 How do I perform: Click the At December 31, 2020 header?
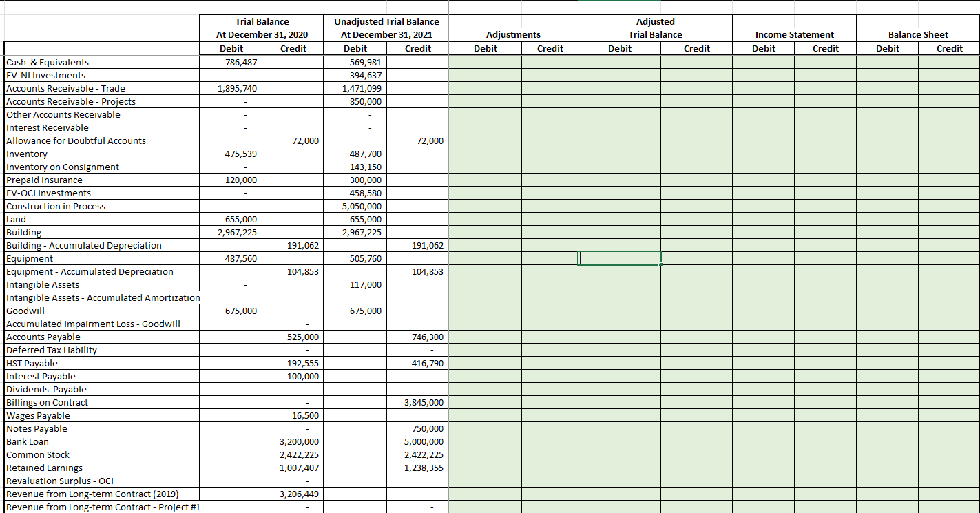[262, 34]
